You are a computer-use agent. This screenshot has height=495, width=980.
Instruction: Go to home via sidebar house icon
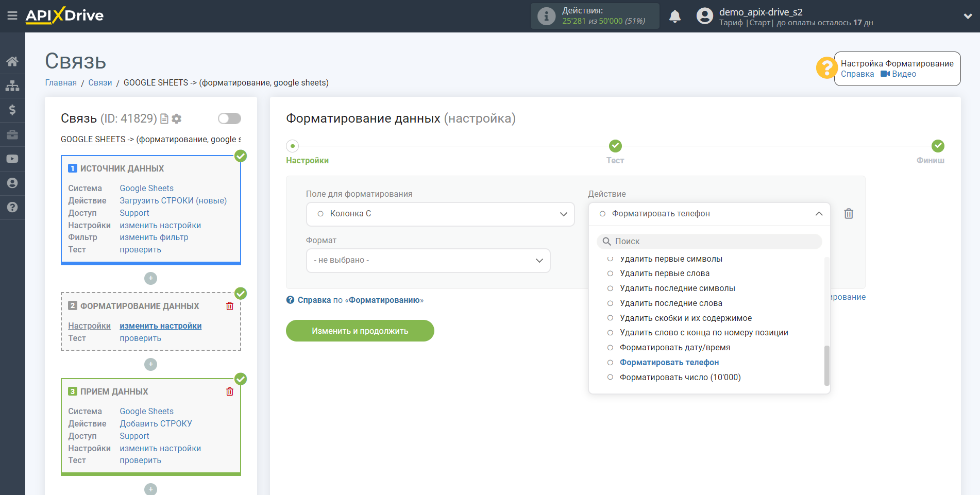point(12,61)
